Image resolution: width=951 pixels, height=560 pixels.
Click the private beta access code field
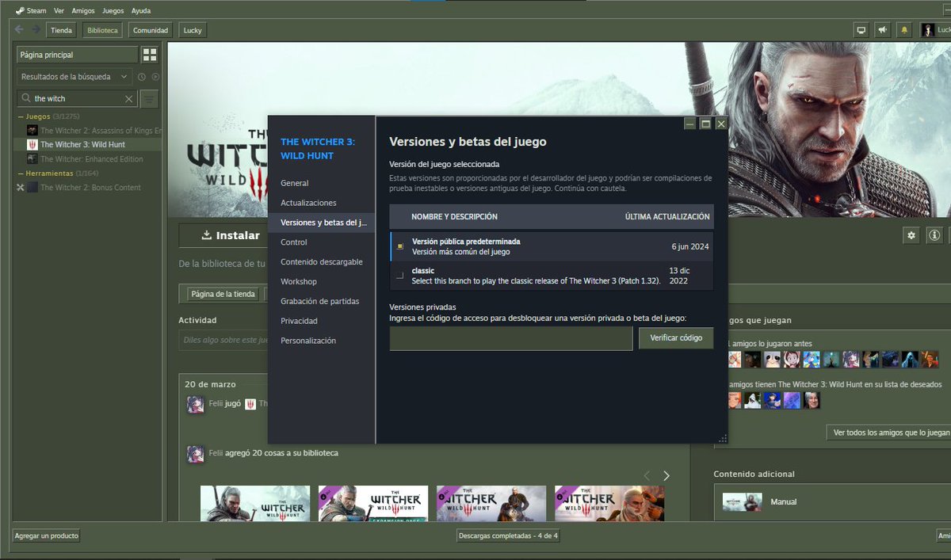[x=510, y=338]
